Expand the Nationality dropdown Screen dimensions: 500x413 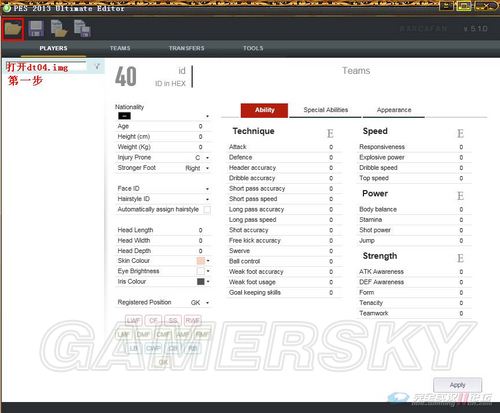click(207, 116)
